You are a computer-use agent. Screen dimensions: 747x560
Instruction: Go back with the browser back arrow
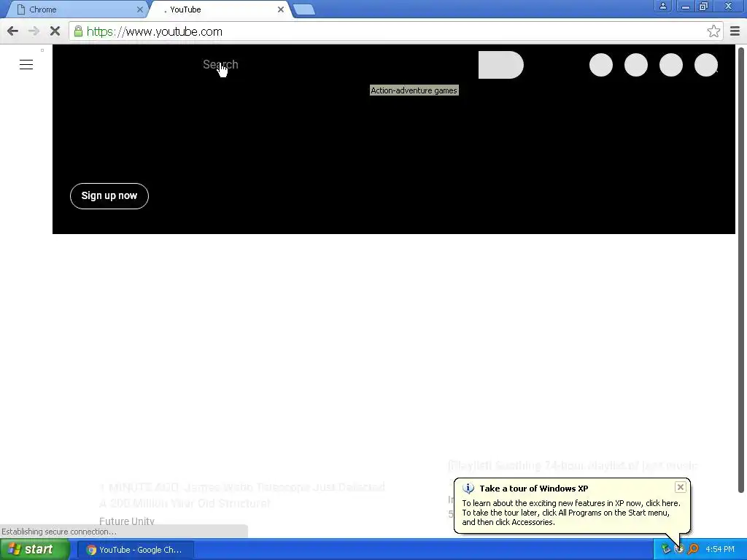tap(13, 31)
